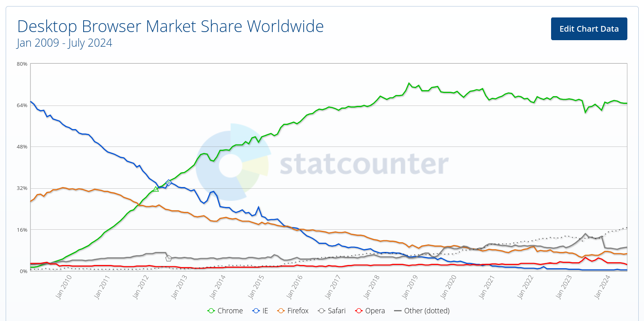Click the red circle icon beside Opera

[359, 311]
